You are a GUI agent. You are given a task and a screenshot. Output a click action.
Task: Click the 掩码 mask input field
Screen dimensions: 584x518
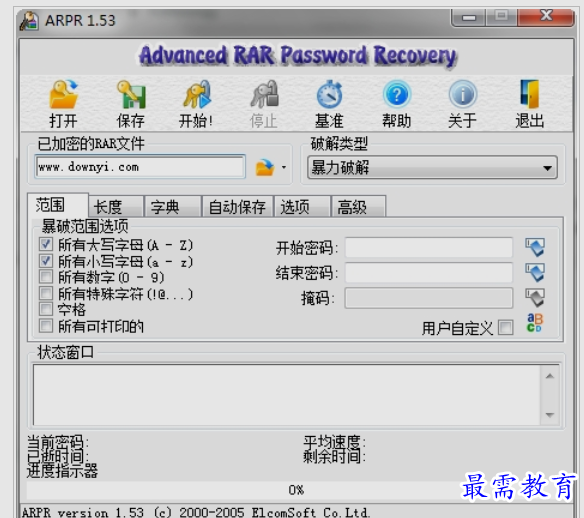(x=429, y=298)
